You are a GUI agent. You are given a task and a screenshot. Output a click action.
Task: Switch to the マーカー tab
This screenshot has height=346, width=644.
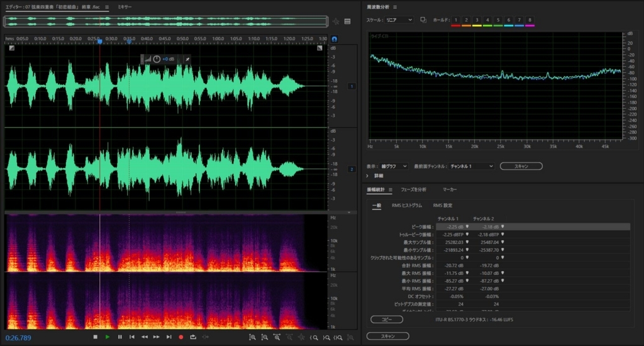[x=449, y=189]
